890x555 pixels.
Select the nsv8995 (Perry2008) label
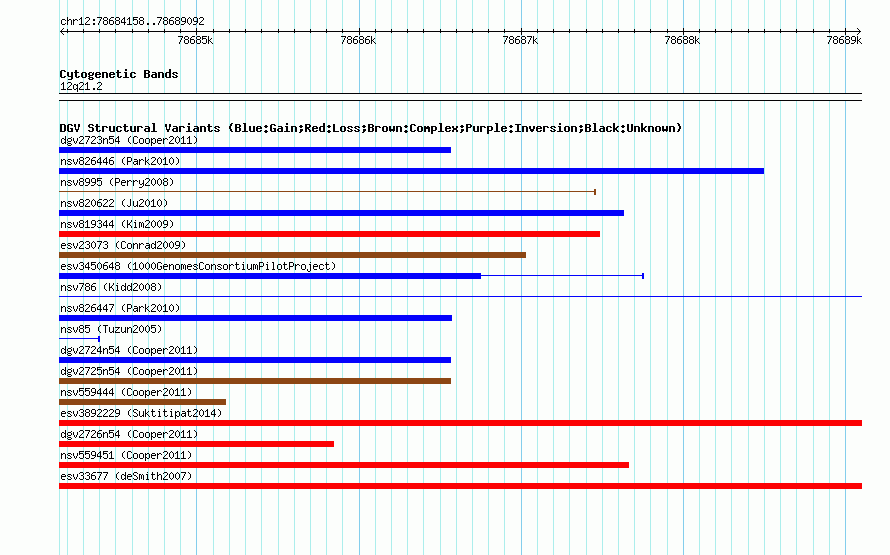pos(117,182)
